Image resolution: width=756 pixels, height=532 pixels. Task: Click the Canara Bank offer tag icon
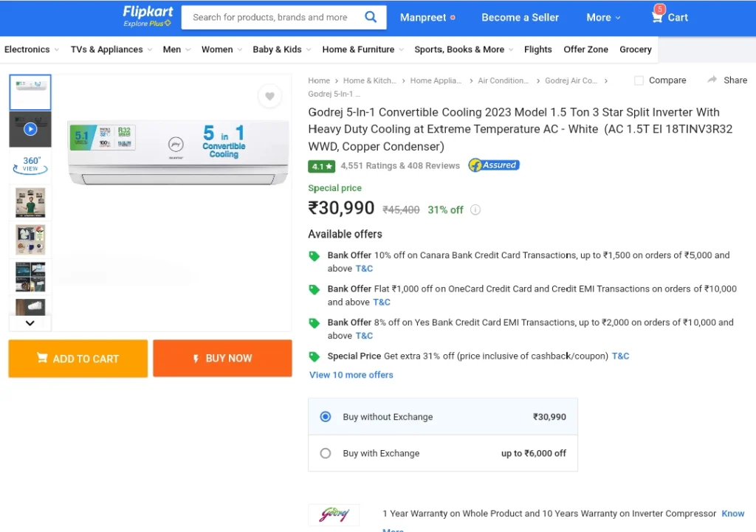click(315, 256)
